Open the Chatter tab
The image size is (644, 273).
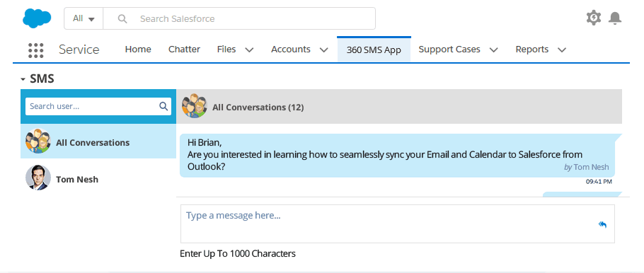(x=184, y=50)
